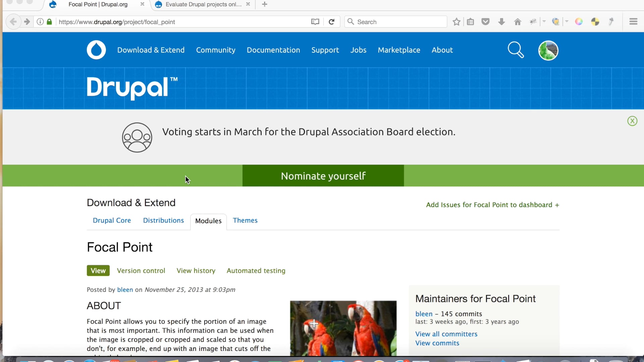Click the Firebug bug icon
This screenshot has height=362, width=644.
(533, 22)
